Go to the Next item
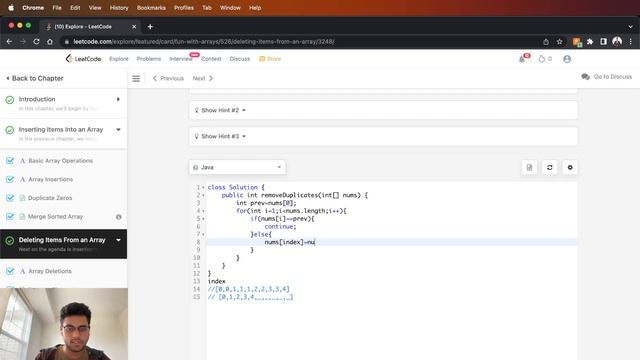 (x=203, y=78)
